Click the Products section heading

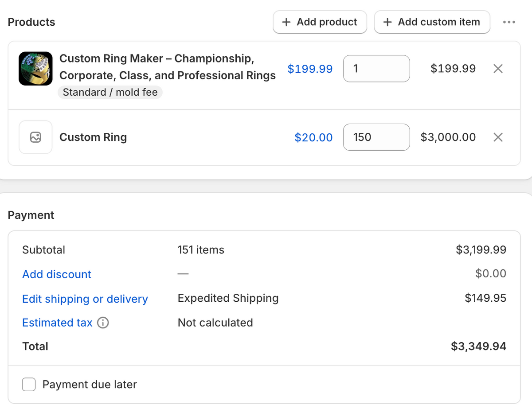pos(31,22)
